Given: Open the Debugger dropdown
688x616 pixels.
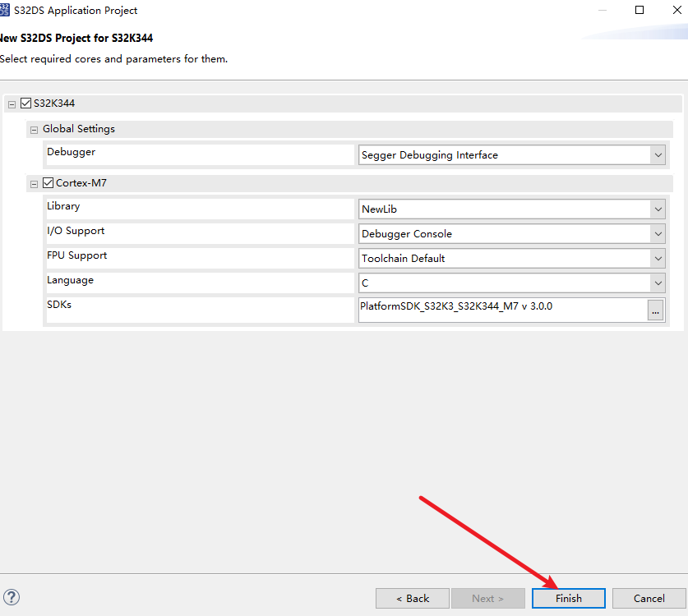Looking at the screenshot, I should pos(511,155).
